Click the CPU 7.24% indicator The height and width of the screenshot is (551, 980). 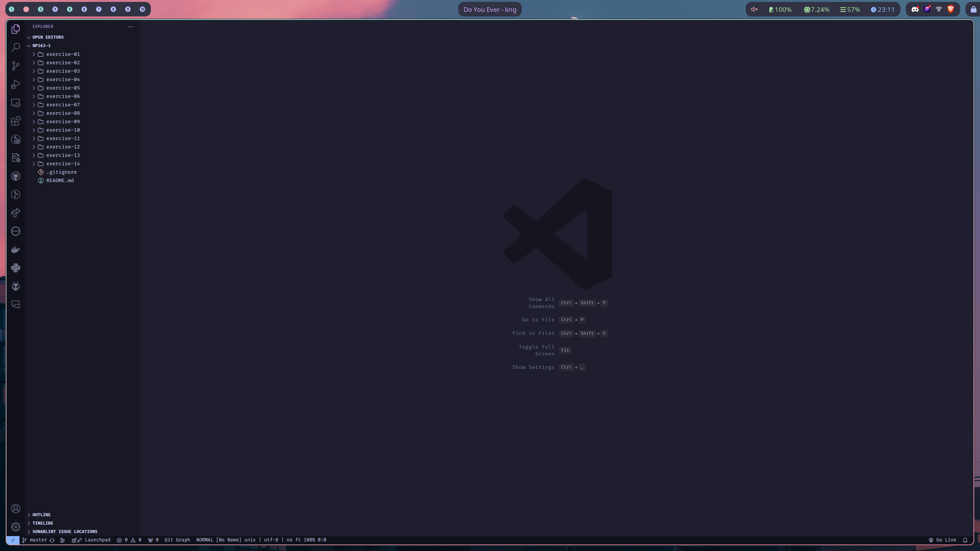(x=817, y=9)
